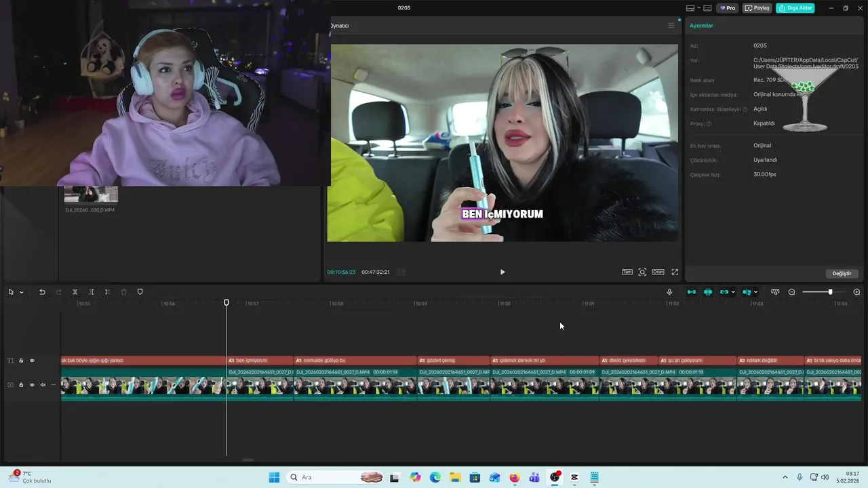The width and height of the screenshot is (868, 488).
Task: Undo the last edit
Action: click(x=42, y=292)
